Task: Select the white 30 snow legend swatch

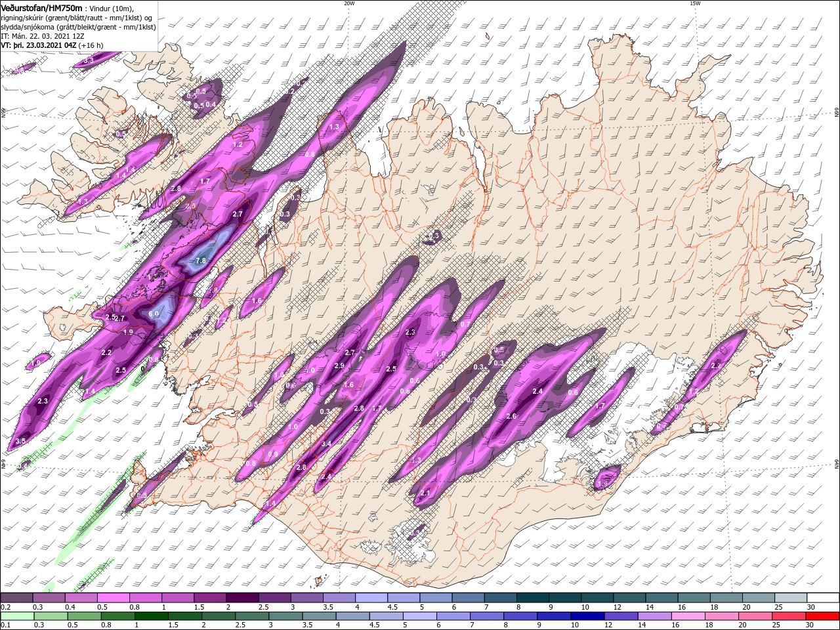Action: coord(823,598)
